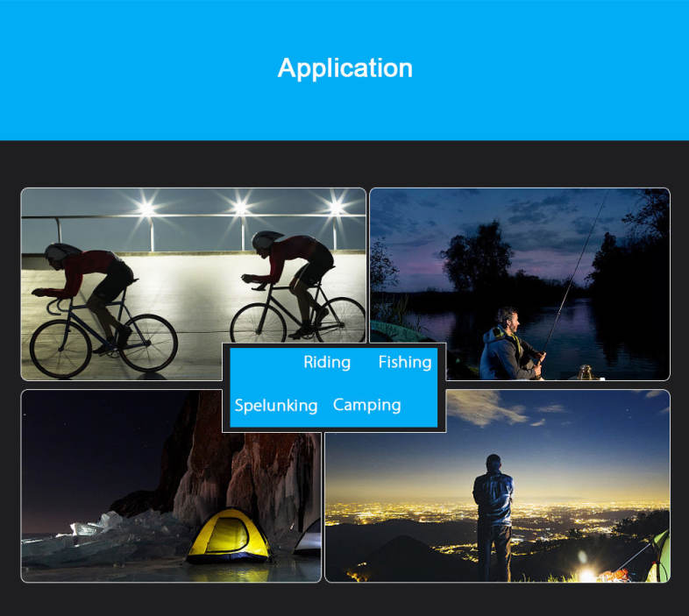Click the man standing above the city
Screen dimensions: 689x616
494,513
